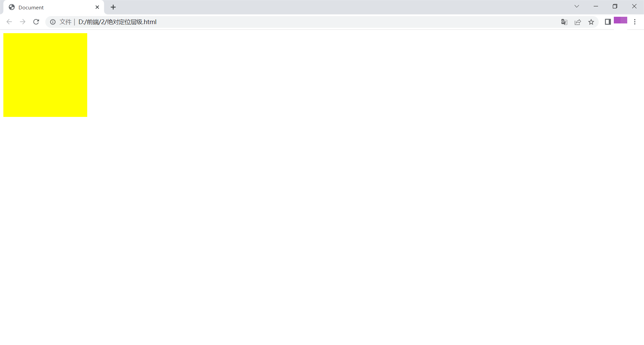Close the Document tab
This screenshot has width=644, height=345.
tap(97, 7)
